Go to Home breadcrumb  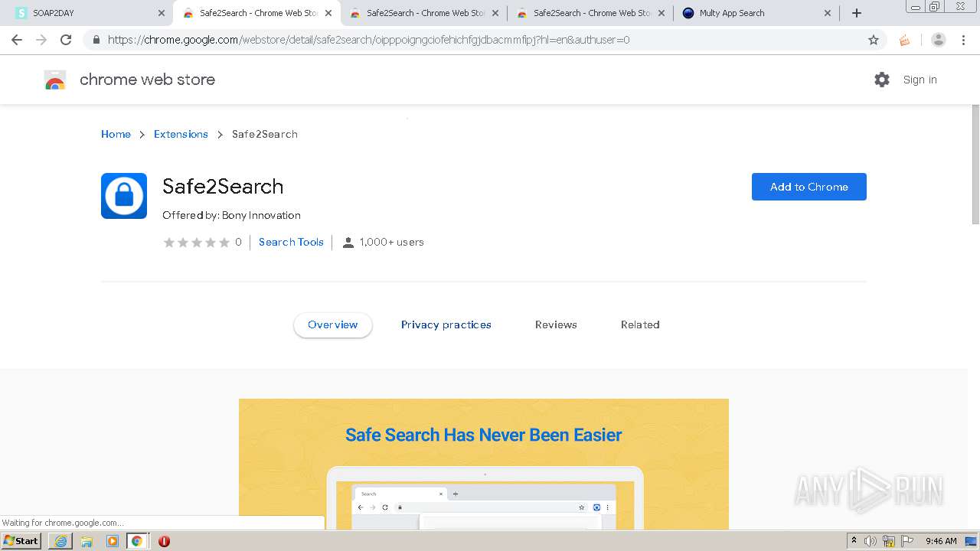(116, 134)
